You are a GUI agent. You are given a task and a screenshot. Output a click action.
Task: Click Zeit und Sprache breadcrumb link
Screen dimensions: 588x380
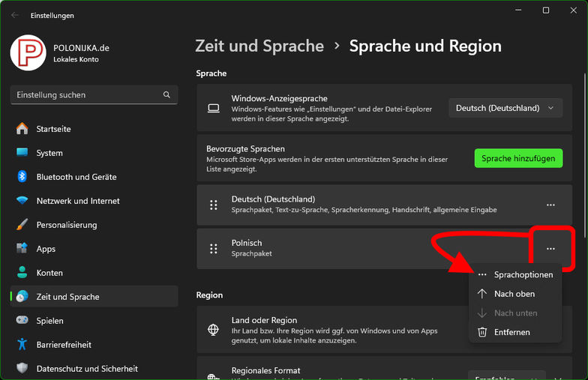[x=259, y=46]
